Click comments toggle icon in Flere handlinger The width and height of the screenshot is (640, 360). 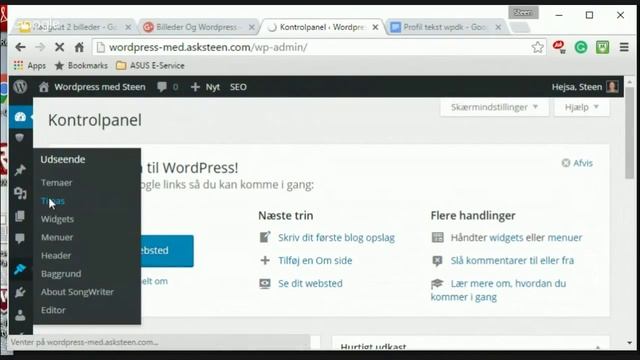[x=438, y=260]
